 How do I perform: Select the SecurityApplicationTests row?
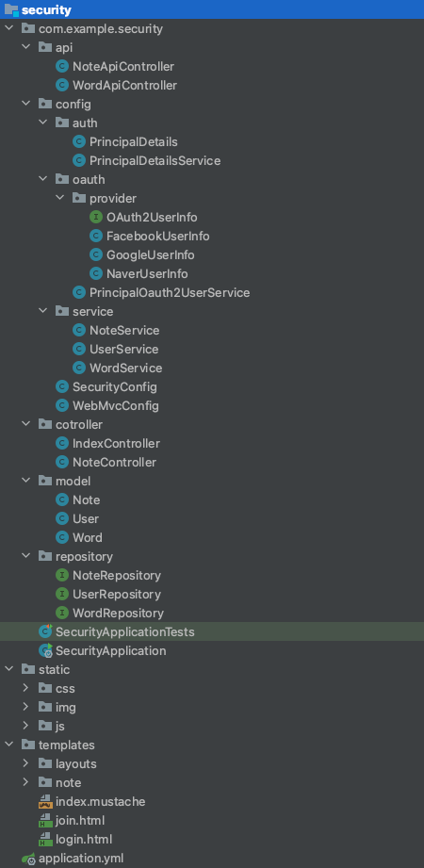[x=212, y=631]
